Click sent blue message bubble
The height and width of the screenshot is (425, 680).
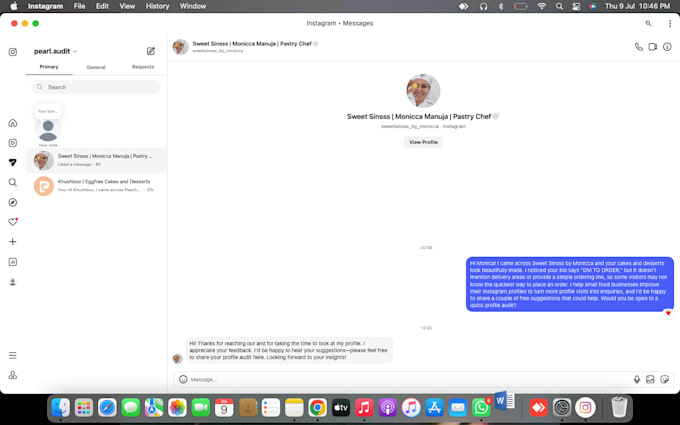pyautogui.click(x=570, y=284)
